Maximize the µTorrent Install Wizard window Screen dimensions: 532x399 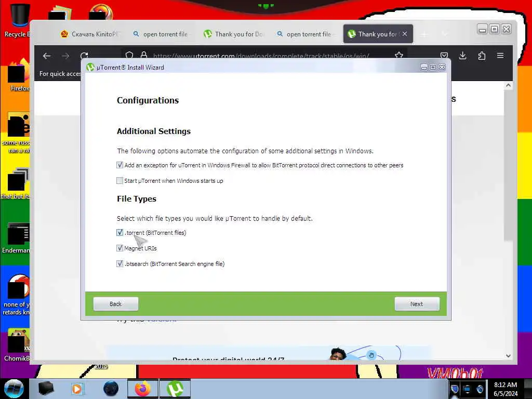(x=433, y=68)
